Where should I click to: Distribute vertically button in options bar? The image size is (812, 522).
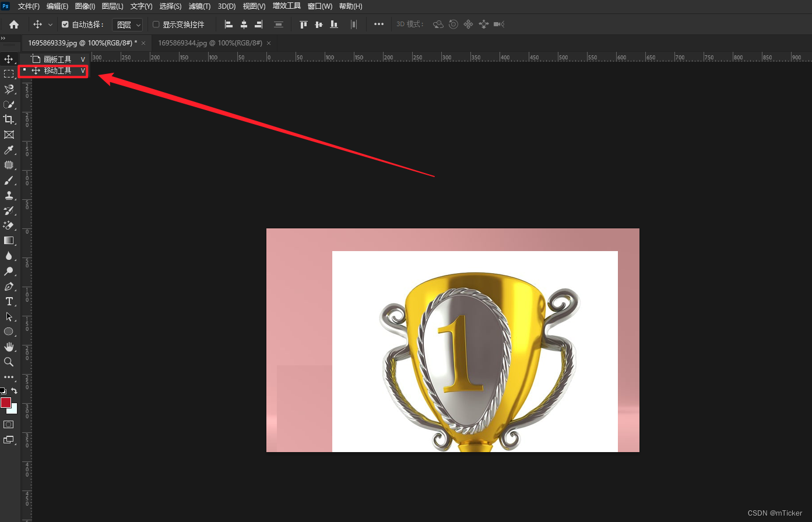(x=279, y=24)
